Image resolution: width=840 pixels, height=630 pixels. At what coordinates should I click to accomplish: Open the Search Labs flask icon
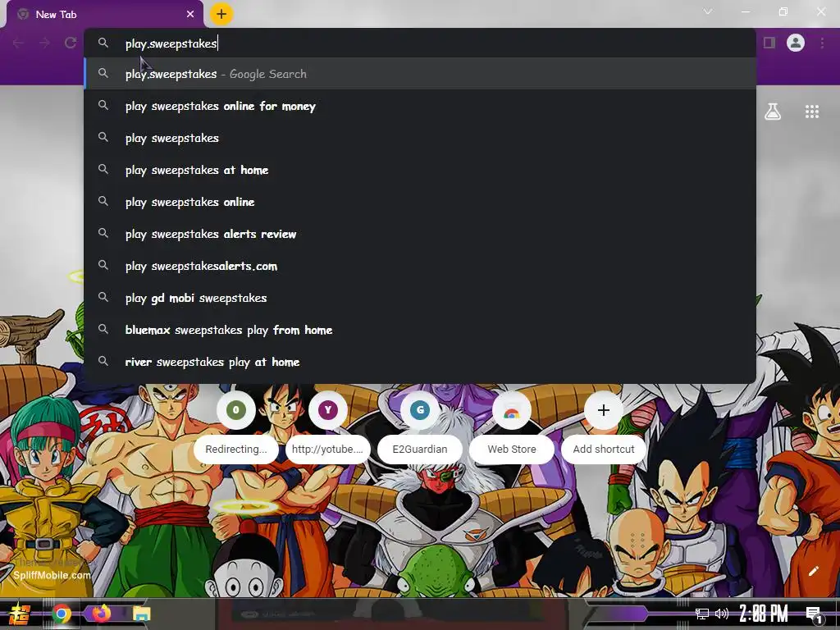click(773, 112)
